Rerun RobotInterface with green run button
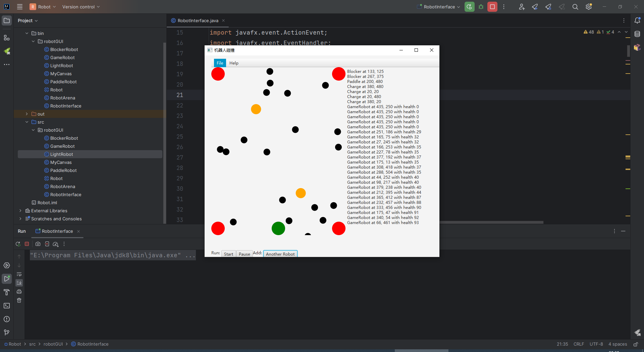 [470, 7]
